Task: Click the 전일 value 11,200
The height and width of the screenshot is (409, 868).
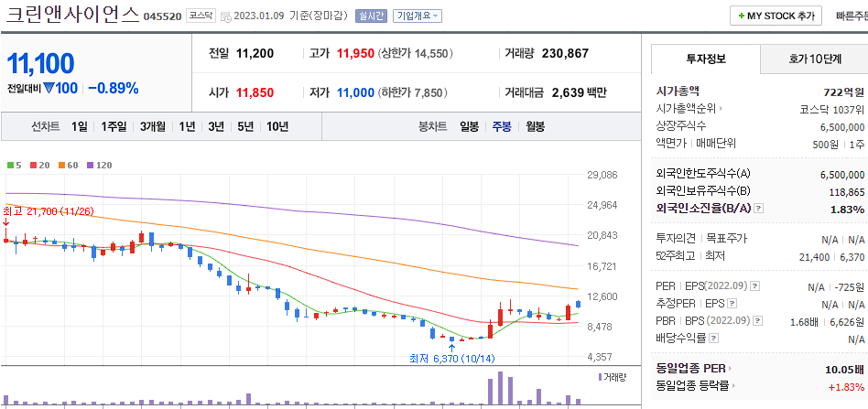Action: (255, 54)
